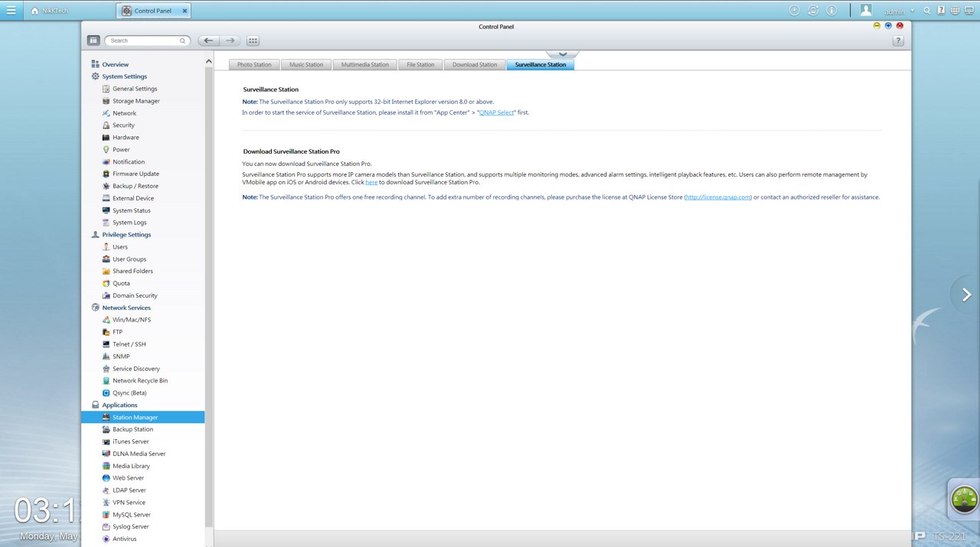
Task: Toggle the Control Panel sidebar view icon
Action: pyautogui.click(x=93, y=41)
